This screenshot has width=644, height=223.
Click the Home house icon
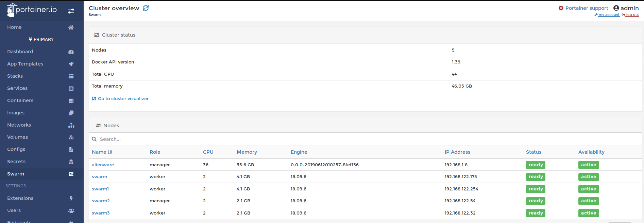pos(71,27)
